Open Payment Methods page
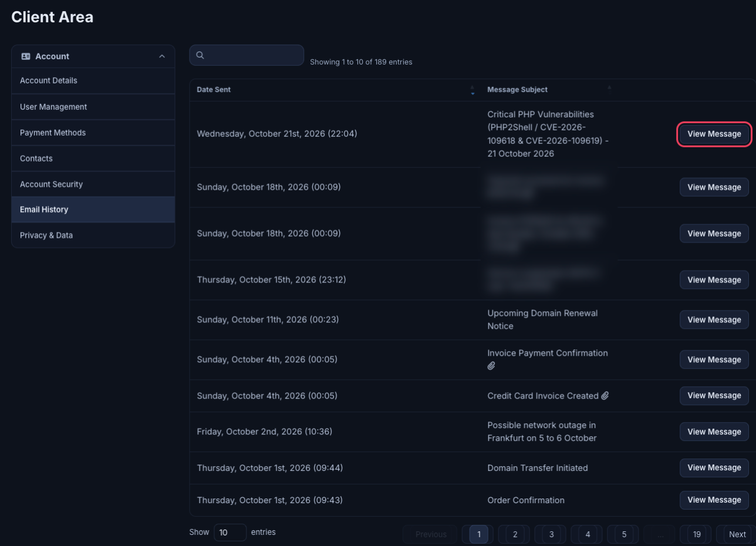The image size is (756, 546). 93,133
